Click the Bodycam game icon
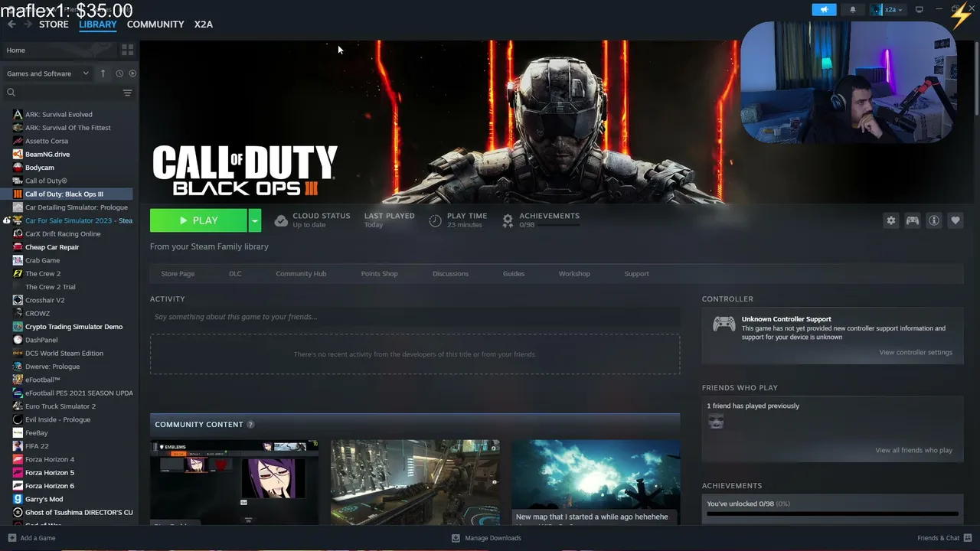Screen dimensions: 980x551 18,168
